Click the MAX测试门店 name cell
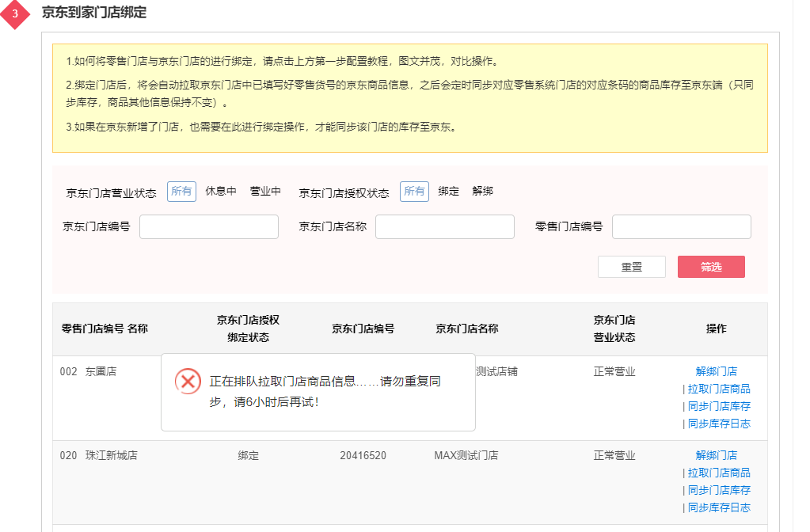 point(466,455)
